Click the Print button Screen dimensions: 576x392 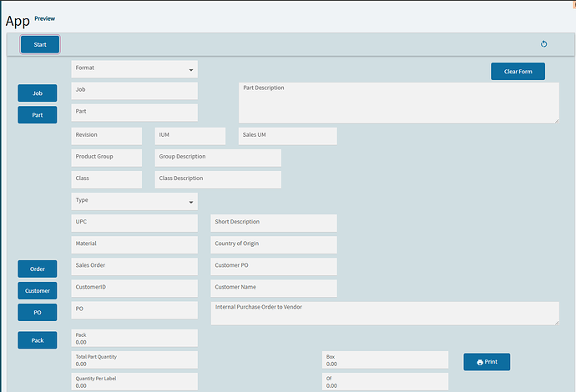point(487,362)
